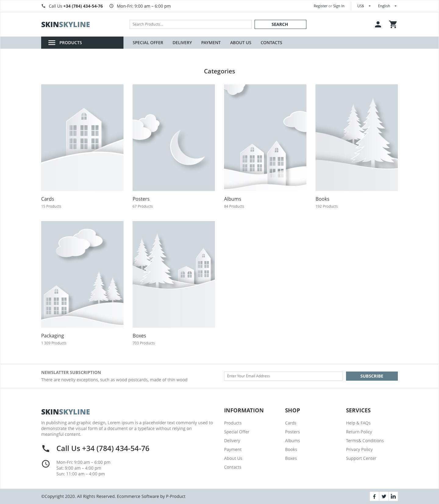
Task: Click the footer Special Offer link
Action: pyautogui.click(x=237, y=432)
